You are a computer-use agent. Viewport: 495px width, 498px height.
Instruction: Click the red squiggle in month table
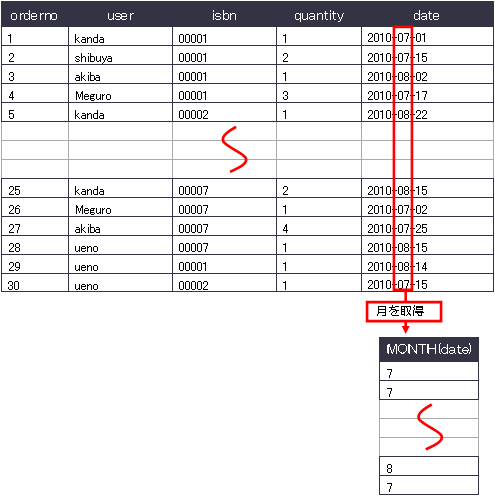tap(430, 427)
